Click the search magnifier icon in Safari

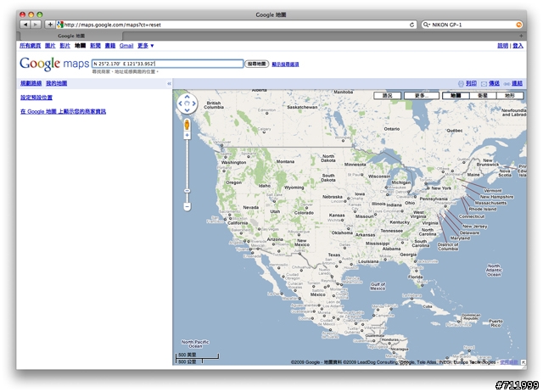(x=426, y=25)
